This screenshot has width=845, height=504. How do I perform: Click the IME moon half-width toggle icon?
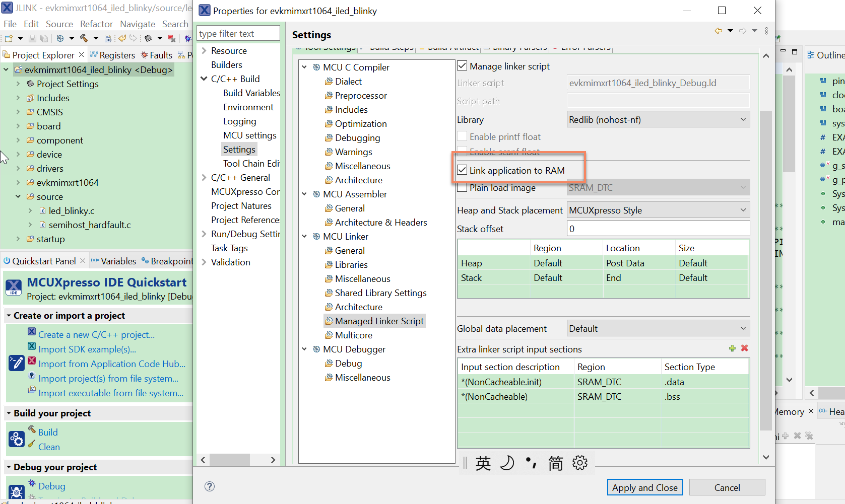507,463
